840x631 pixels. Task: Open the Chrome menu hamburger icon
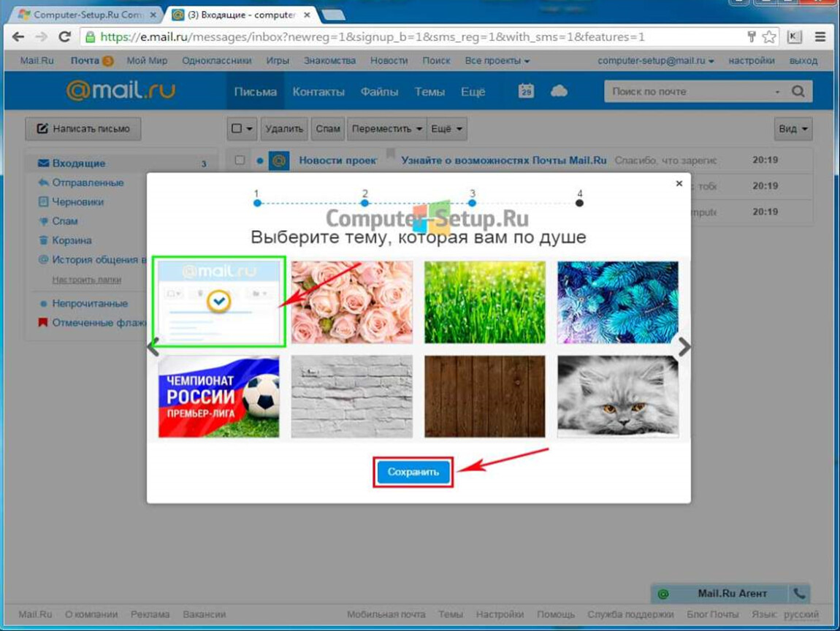820,37
